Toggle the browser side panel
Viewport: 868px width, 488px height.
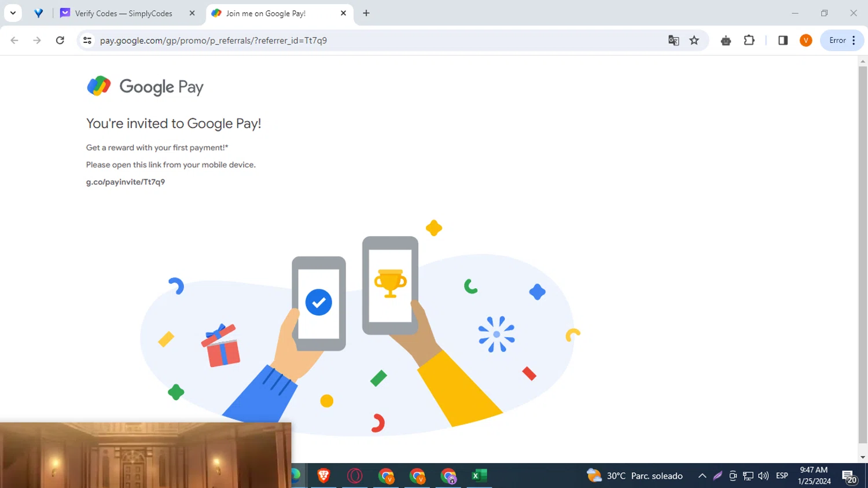click(x=783, y=41)
